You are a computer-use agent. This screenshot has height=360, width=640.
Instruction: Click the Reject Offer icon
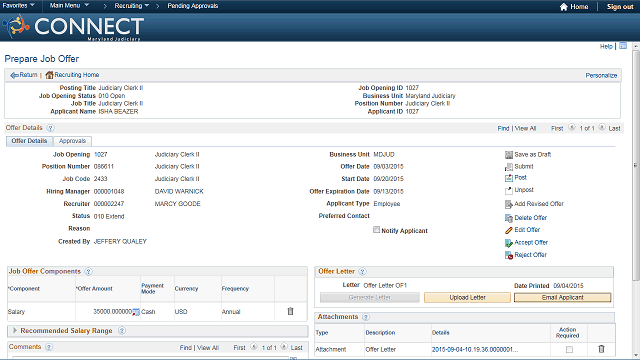[x=509, y=255]
